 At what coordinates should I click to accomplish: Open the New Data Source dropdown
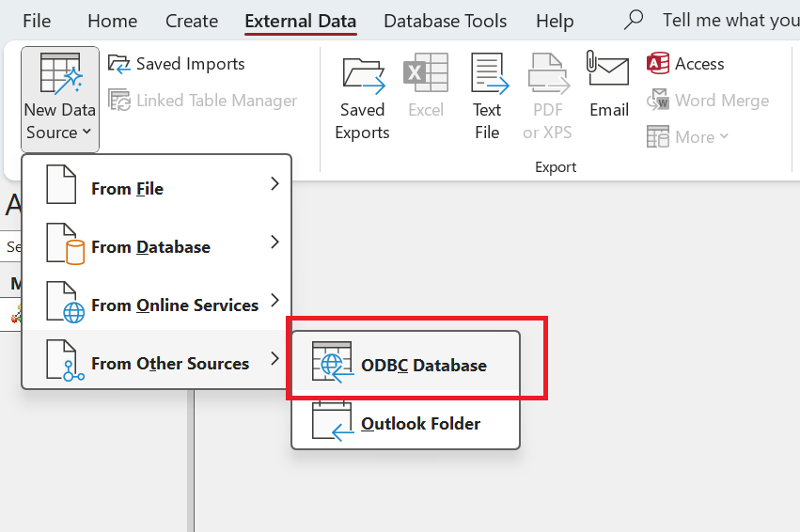click(x=59, y=99)
